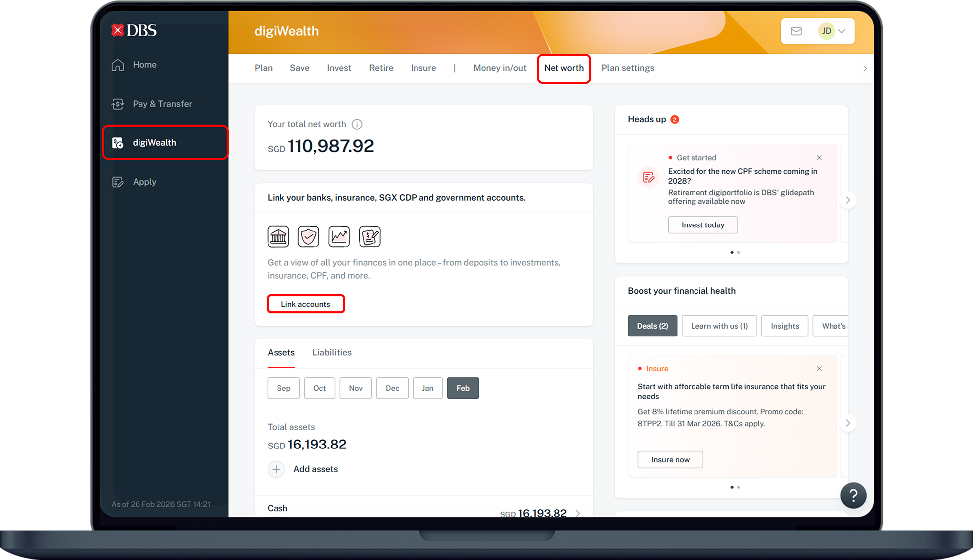Switch to the Liabilities tab
973x560 pixels.
point(332,352)
